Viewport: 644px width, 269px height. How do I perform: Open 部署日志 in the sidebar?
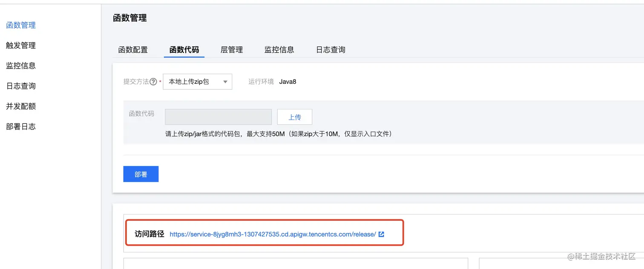click(x=21, y=126)
